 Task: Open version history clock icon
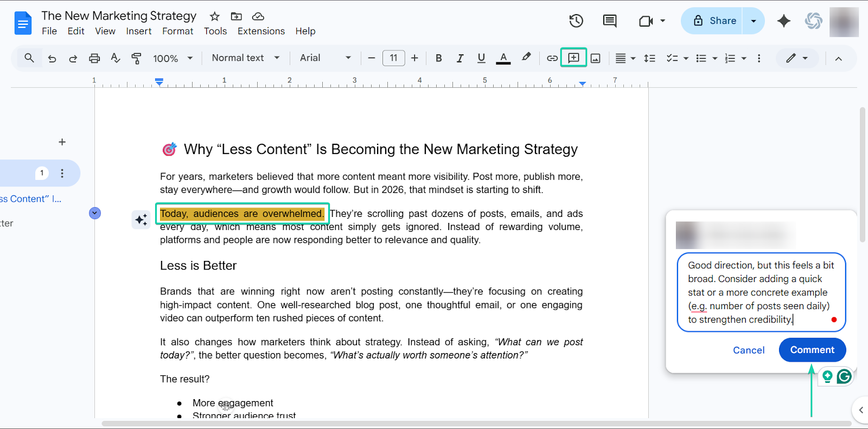point(576,21)
